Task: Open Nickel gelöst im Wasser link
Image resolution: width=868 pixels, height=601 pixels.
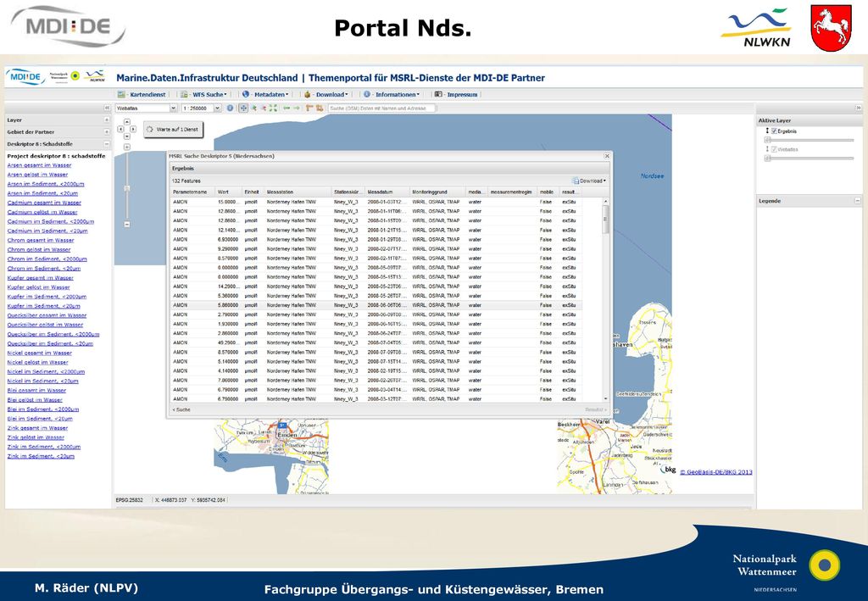Action: pyautogui.click(x=37, y=363)
